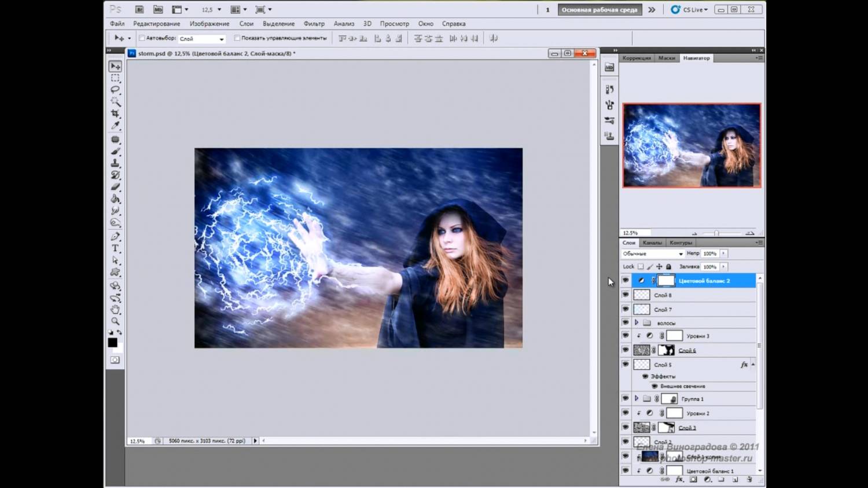868x488 pixels.
Task: Open the Окно menu
Action: click(x=426, y=24)
